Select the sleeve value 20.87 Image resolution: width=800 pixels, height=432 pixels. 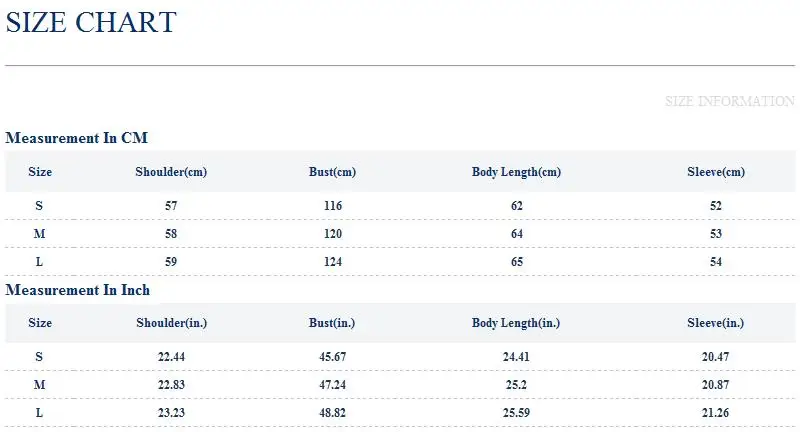click(x=715, y=385)
